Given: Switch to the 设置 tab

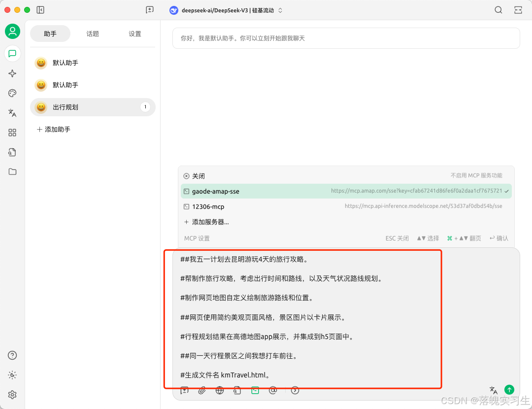Looking at the screenshot, I should click(134, 34).
